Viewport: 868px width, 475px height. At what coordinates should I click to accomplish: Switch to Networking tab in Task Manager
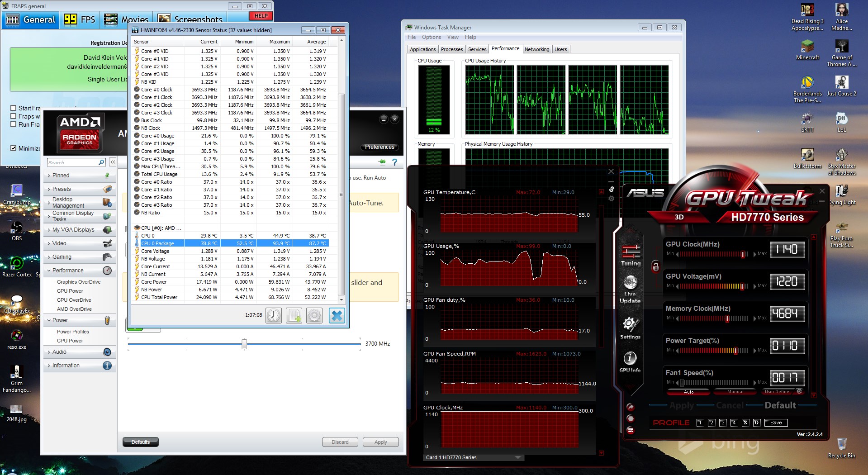click(537, 49)
